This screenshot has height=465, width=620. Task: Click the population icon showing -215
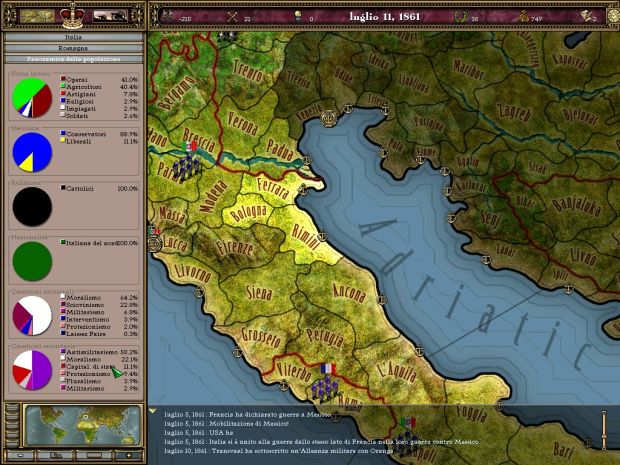coord(168,17)
